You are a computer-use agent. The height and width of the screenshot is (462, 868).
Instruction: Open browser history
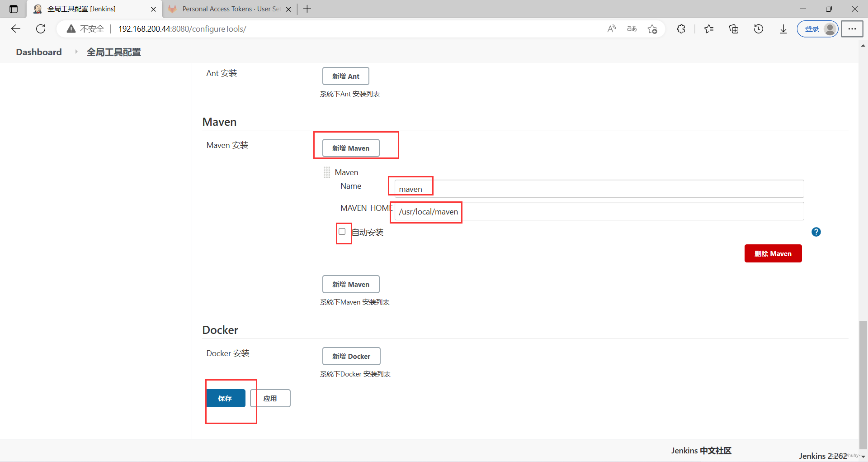[759, 29]
